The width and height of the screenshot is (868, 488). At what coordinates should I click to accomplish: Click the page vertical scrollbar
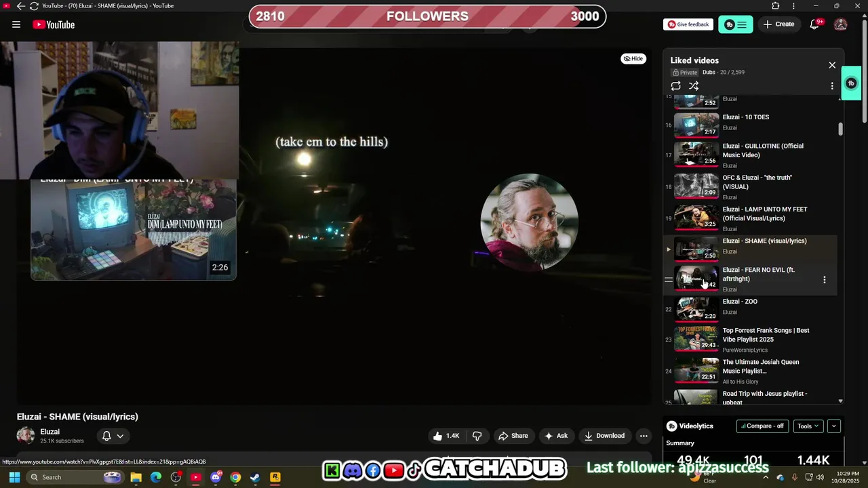(x=864, y=68)
